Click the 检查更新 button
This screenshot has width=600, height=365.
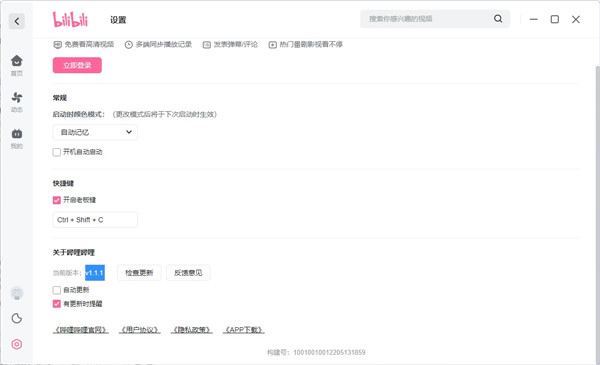[x=139, y=273]
